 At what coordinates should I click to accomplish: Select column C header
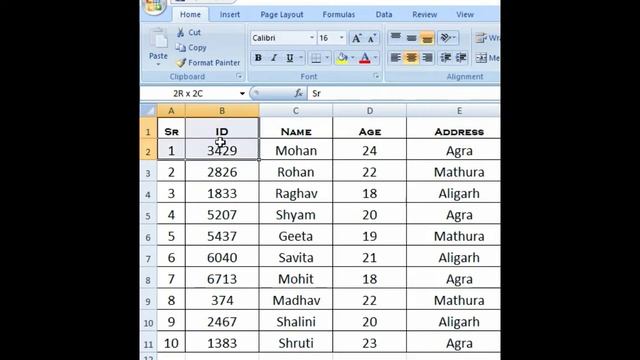(x=296, y=111)
